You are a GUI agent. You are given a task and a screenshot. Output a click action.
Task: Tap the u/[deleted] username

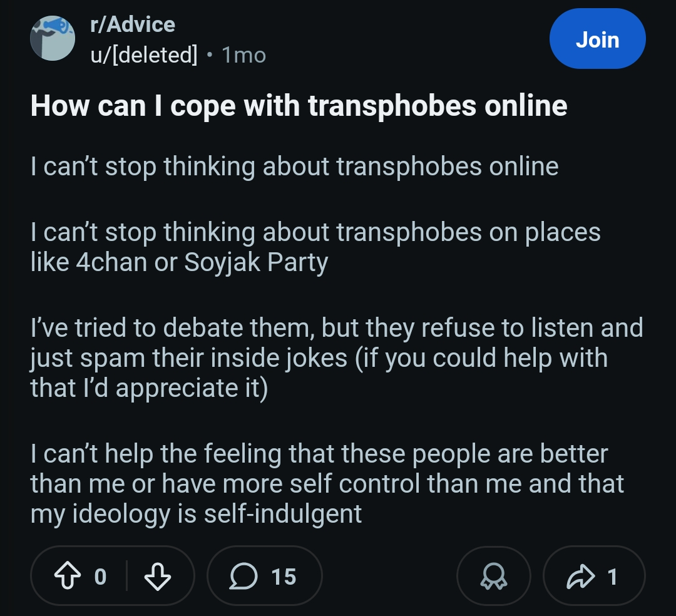point(144,55)
